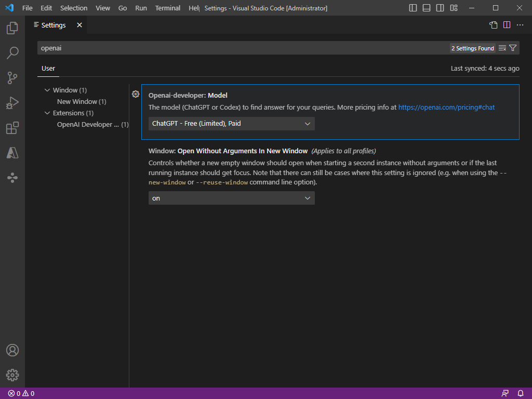This screenshot has height=399, width=532.
Task: Click Open Without Arguments In New Window title
Action: [x=243, y=151]
